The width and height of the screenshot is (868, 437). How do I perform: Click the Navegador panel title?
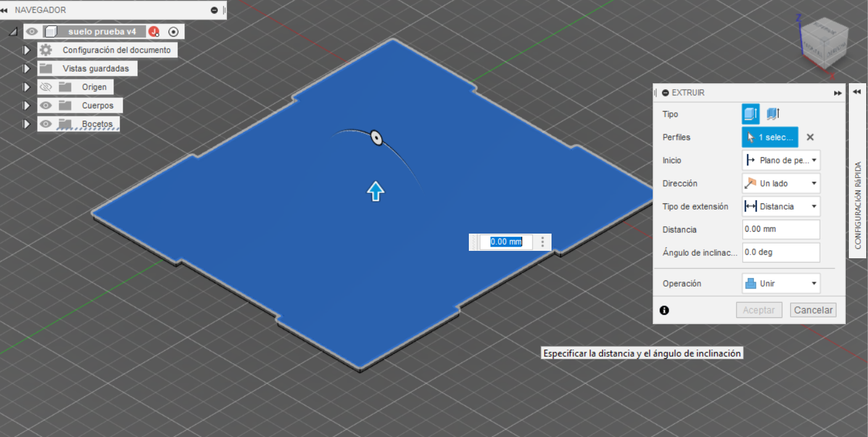point(40,10)
